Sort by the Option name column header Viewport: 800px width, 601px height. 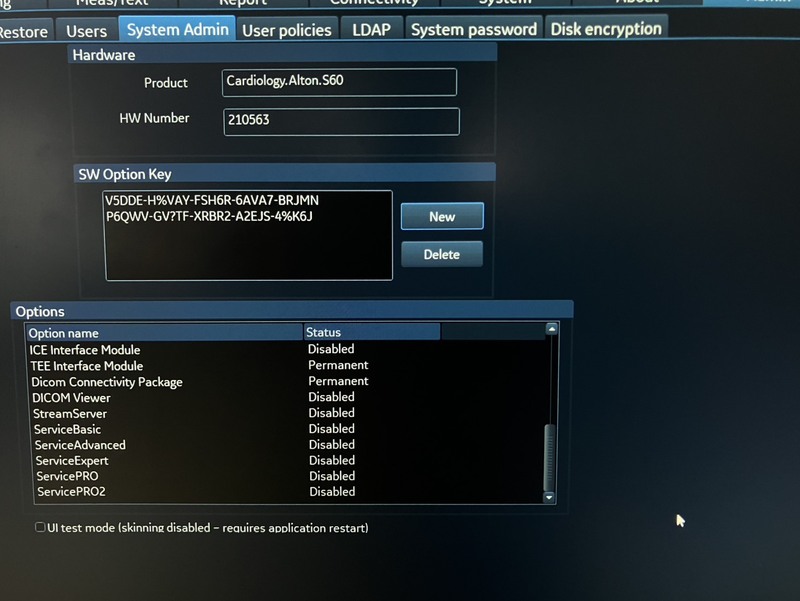164,333
